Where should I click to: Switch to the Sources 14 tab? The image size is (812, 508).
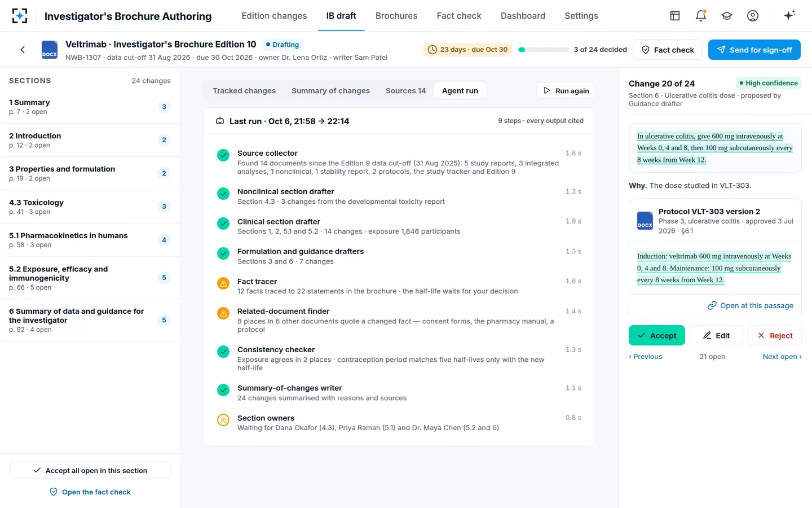tap(406, 91)
